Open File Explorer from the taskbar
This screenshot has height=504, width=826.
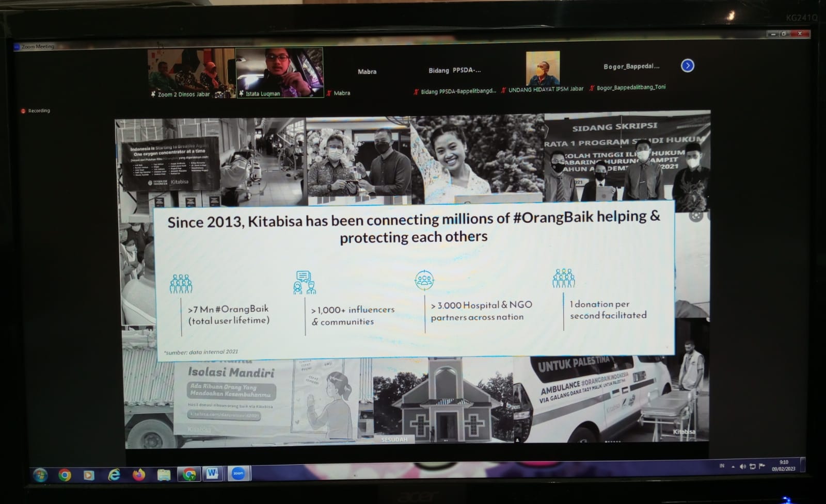tap(164, 474)
